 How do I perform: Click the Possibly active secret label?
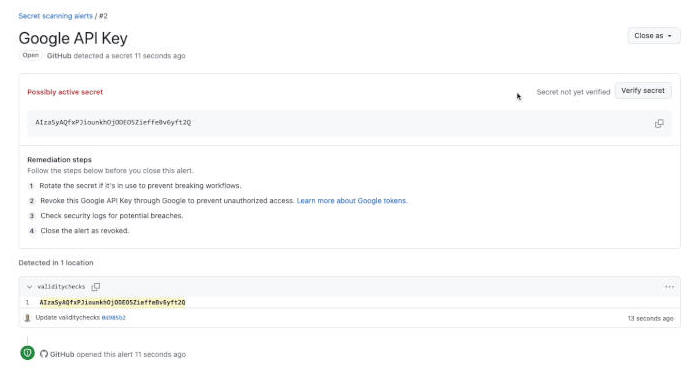pos(65,92)
